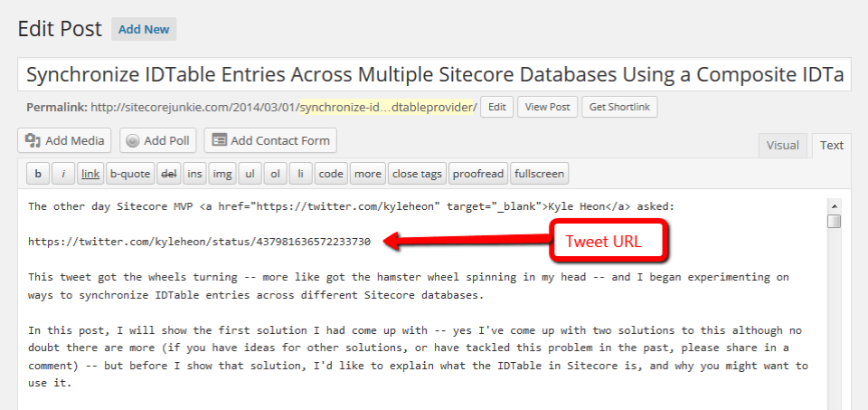Screen dimensions: 868x410
Task: Insert unordered list with ul button
Action: [x=250, y=173]
